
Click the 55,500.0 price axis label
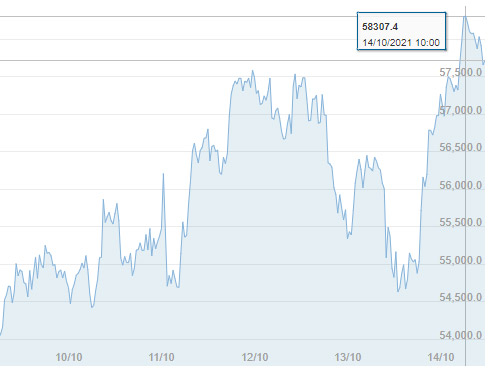460,222
